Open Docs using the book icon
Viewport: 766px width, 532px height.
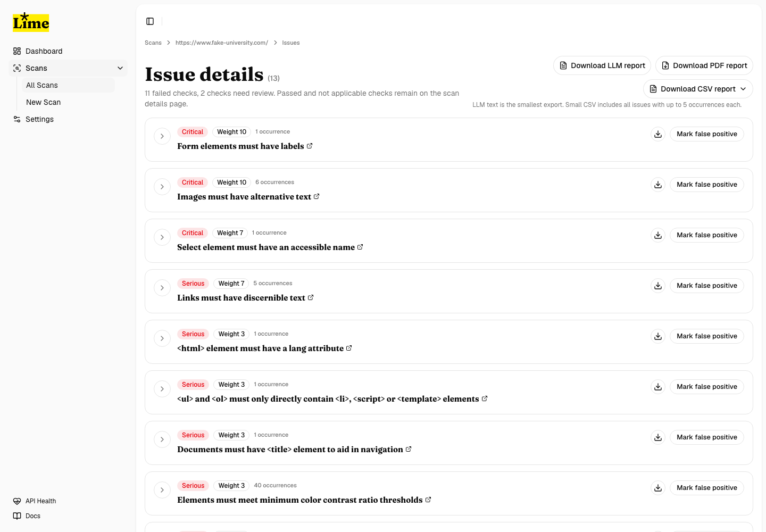point(16,516)
